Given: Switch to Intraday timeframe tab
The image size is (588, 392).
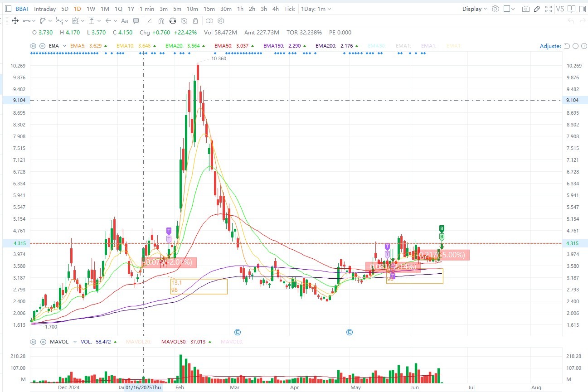Looking at the screenshot, I should (x=45, y=9).
